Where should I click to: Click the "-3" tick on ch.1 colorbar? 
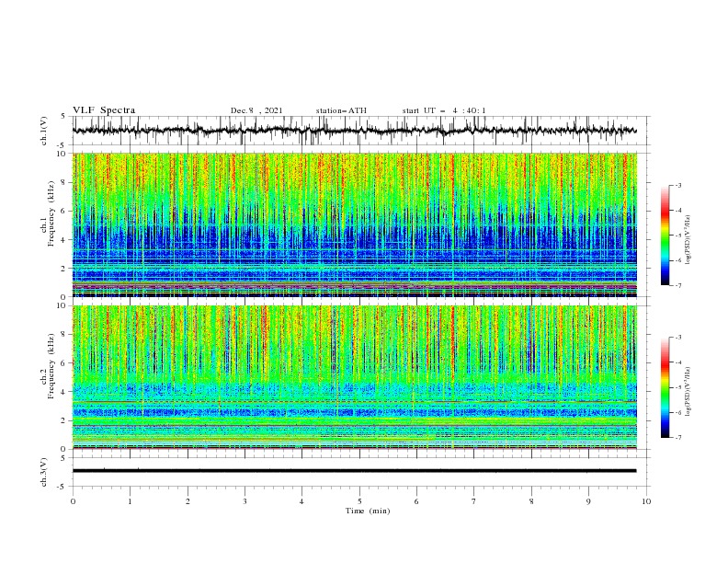click(678, 185)
